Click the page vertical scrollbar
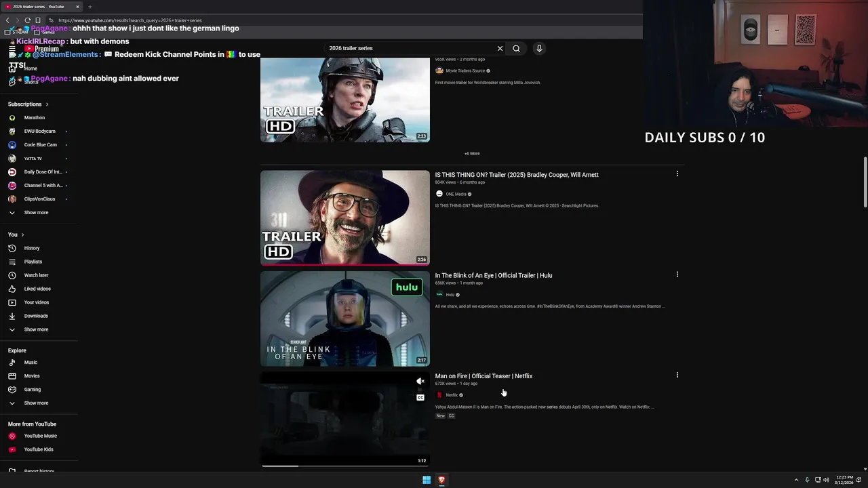Image resolution: width=868 pixels, height=488 pixels. click(865, 183)
